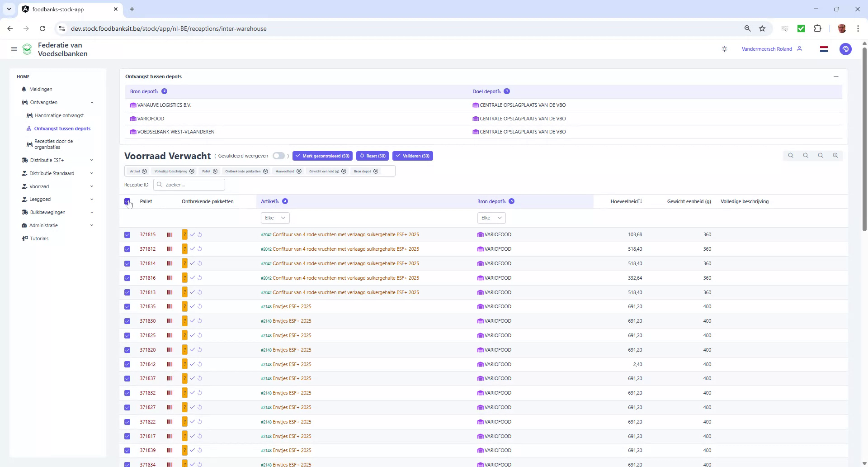Uncheck the checkbox for pallet 371820
The image size is (868, 467).
click(127, 349)
